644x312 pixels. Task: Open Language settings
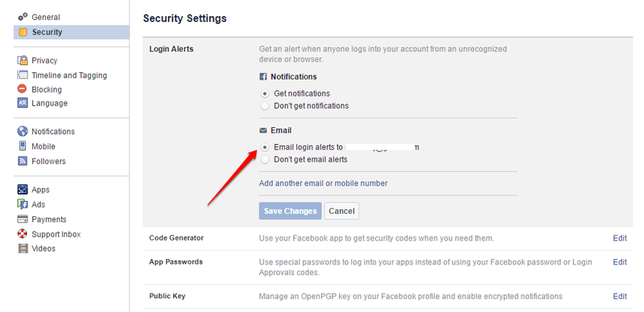(x=49, y=103)
